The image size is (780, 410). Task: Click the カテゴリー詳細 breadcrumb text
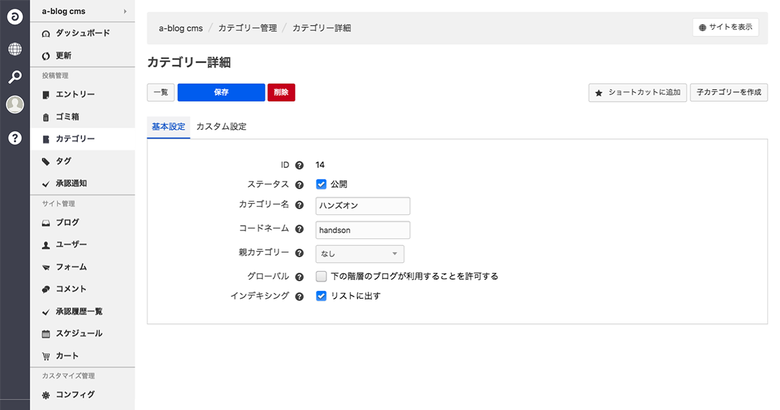point(321,28)
